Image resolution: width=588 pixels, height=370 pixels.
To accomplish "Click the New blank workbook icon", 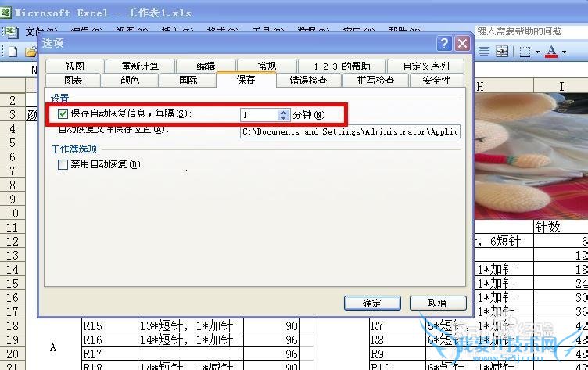I will click(x=13, y=52).
